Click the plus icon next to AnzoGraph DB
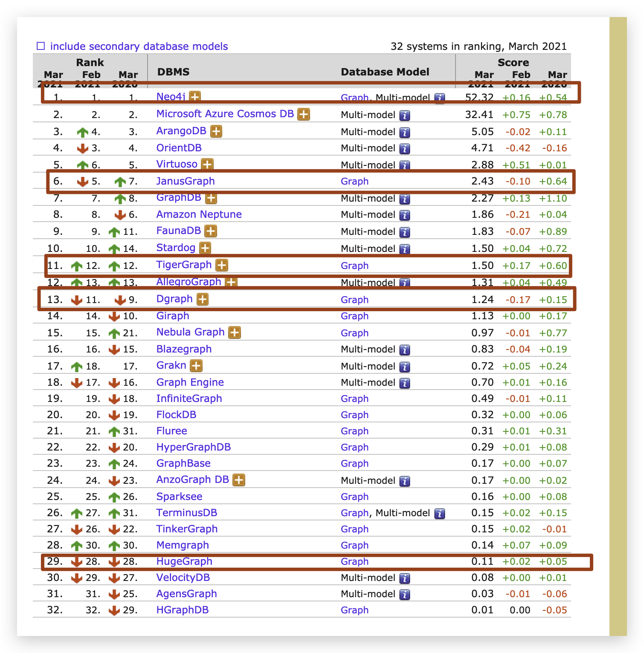 [239, 480]
